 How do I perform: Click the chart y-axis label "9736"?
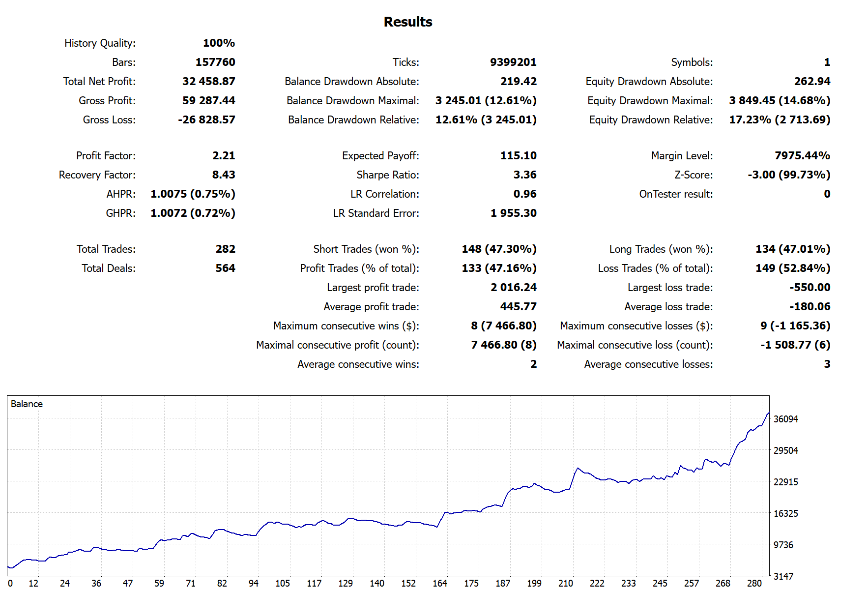pyautogui.click(x=783, y=545)
